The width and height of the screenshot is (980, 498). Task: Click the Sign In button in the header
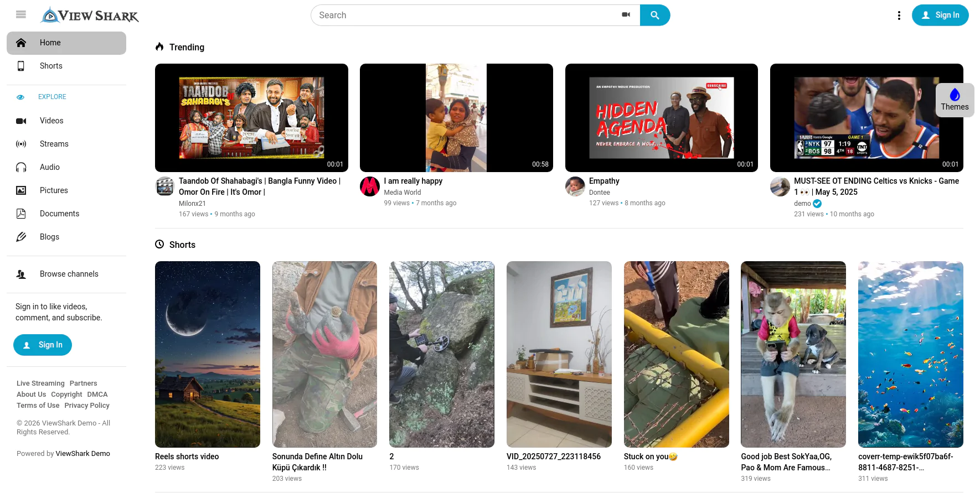click(940, 15)
